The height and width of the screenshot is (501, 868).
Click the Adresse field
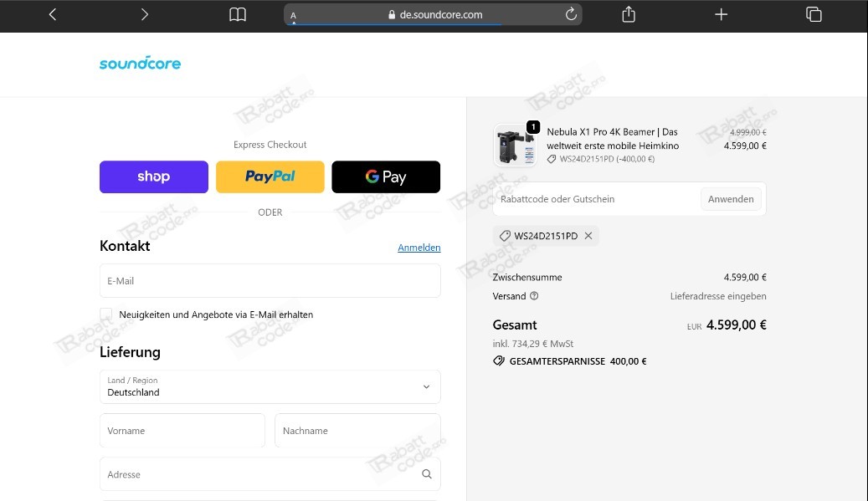pyautogui.click(x=270, y=474)
